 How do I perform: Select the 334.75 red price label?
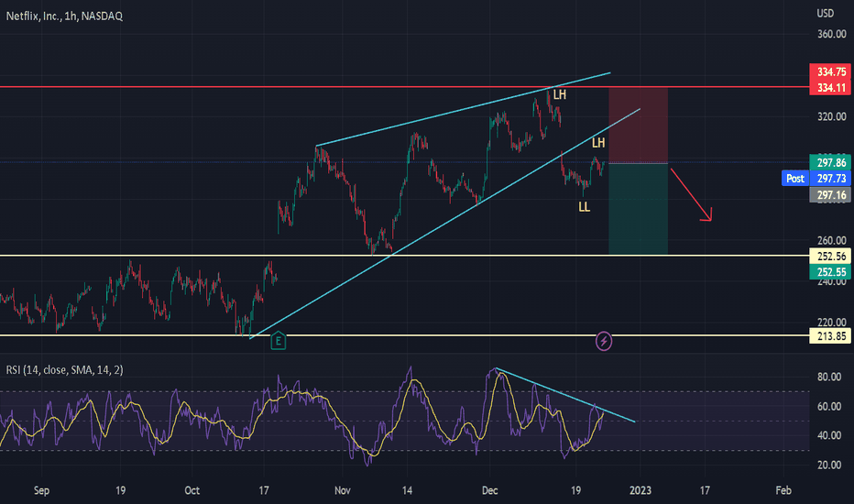(831, 71)
